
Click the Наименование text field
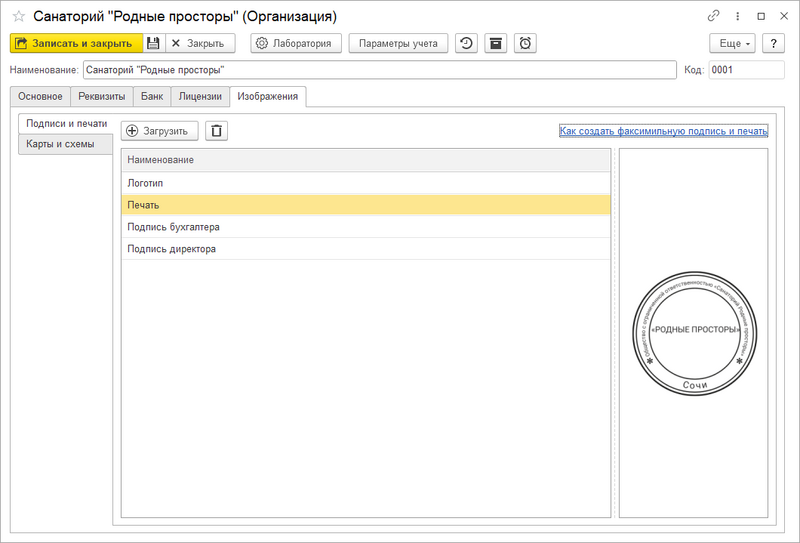click(x=380, y=70)
